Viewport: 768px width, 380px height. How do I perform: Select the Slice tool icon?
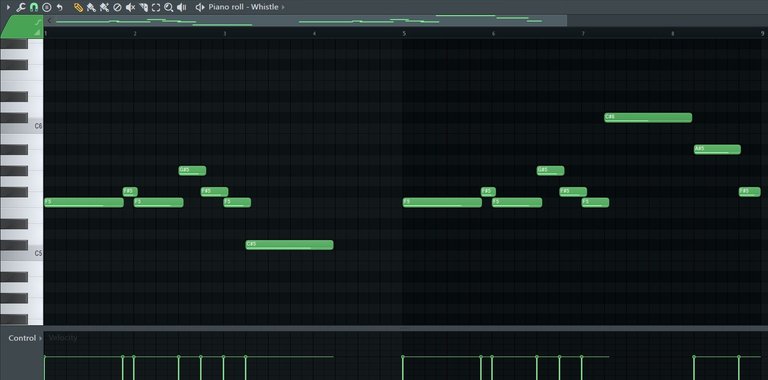[x=144, y=7]
